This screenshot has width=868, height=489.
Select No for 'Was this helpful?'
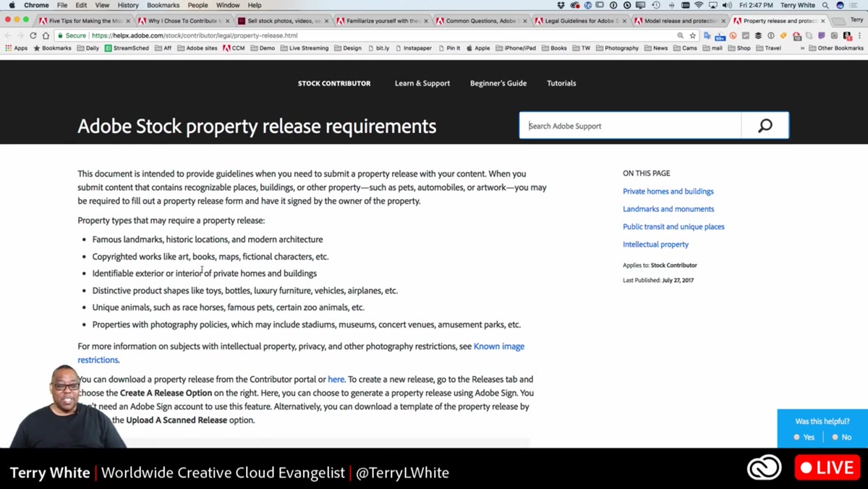(841, 437)
